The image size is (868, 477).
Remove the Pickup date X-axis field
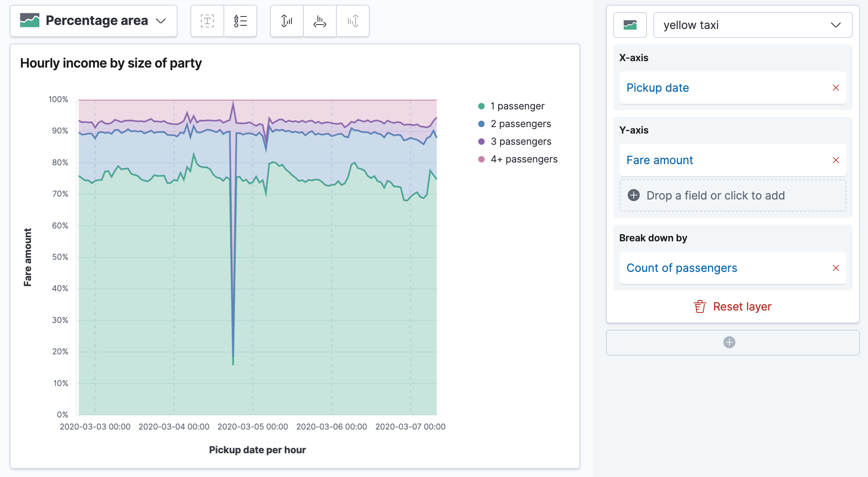(836, 88)
